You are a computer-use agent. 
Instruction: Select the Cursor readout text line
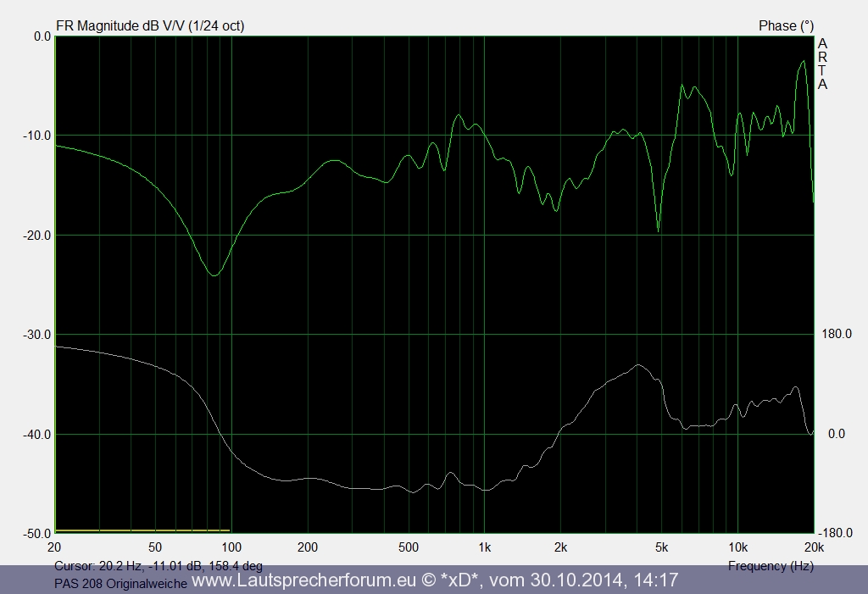(x=158, y=565)
